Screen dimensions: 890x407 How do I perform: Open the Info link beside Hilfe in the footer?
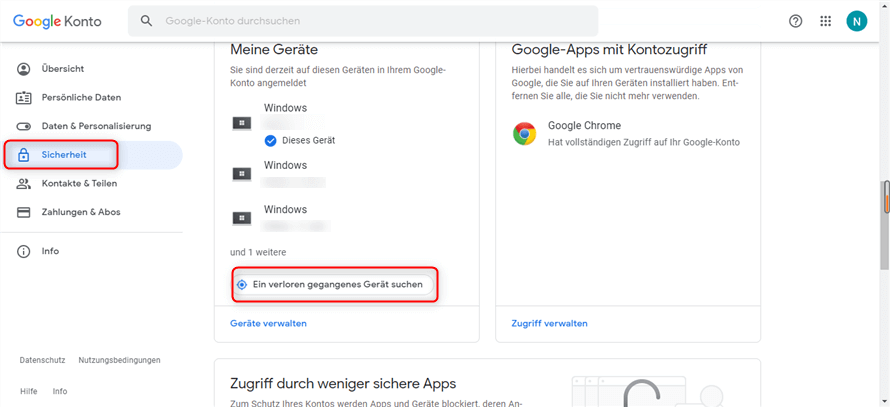(60, 391)
